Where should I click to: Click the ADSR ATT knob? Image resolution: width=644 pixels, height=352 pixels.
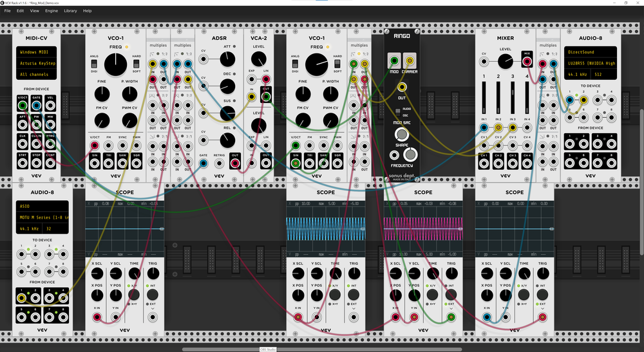tap(227, 59)
